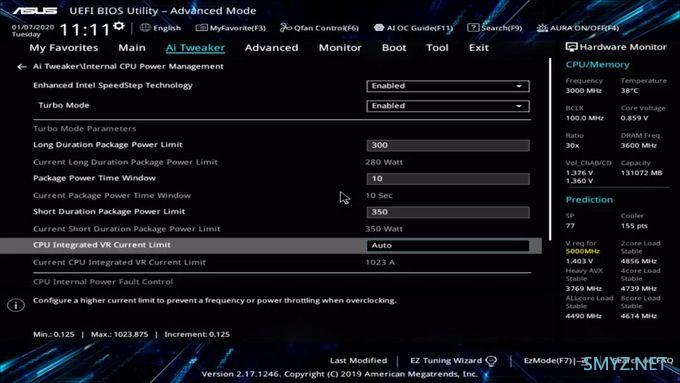Click the Search question mark icon
Screen dimensions: 680x383
473,28
